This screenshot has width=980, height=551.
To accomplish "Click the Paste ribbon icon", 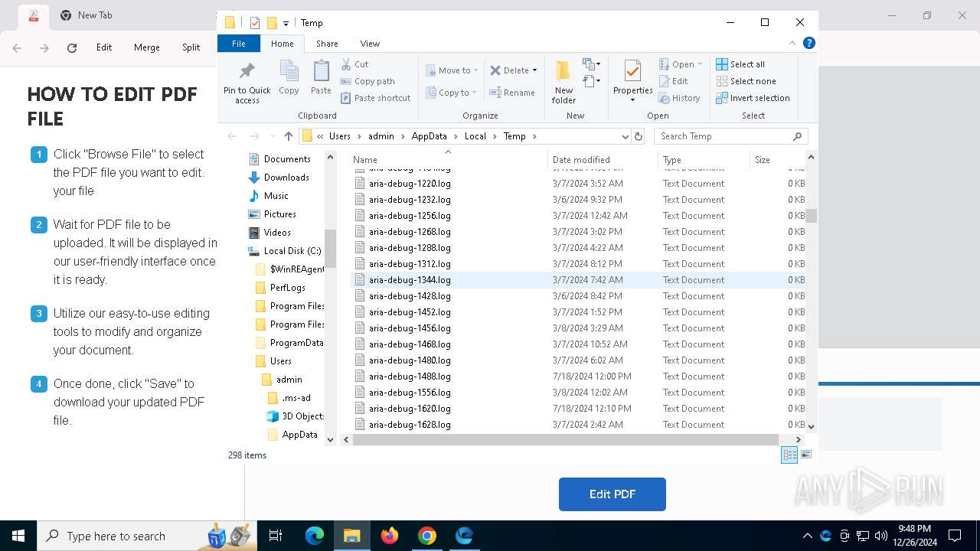I will coord(321,78).
